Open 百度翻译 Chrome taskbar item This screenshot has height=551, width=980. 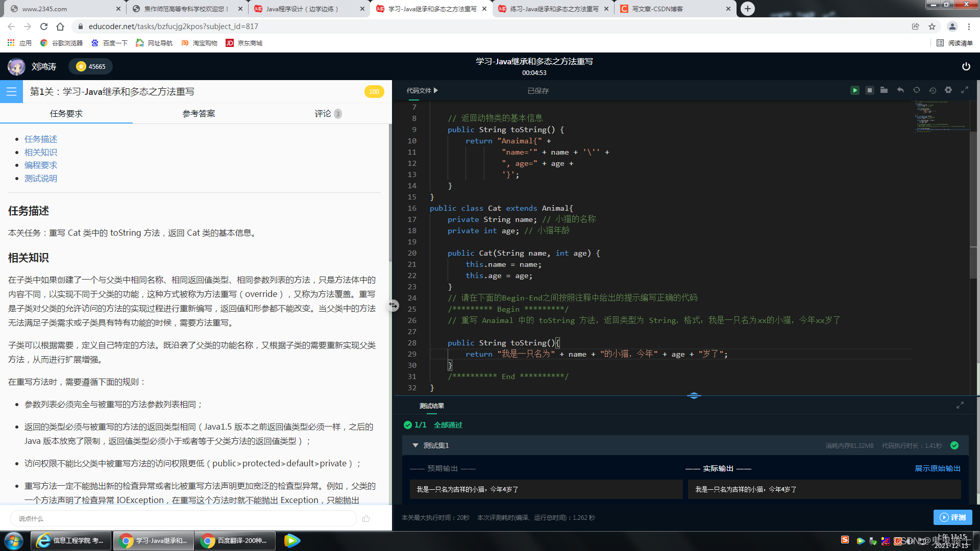pyautogui.click(x=235, y=541)
